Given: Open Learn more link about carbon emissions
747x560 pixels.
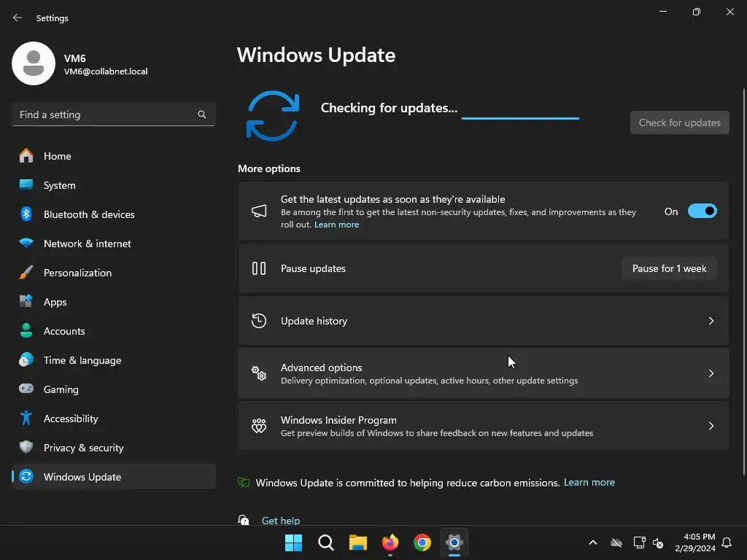Looking at the screenshot, I should point(589,483).
